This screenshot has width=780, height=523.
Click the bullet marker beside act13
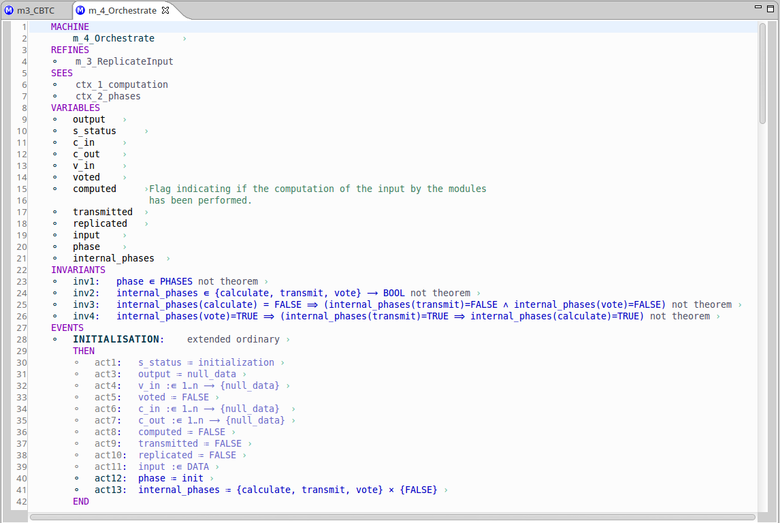77,490
